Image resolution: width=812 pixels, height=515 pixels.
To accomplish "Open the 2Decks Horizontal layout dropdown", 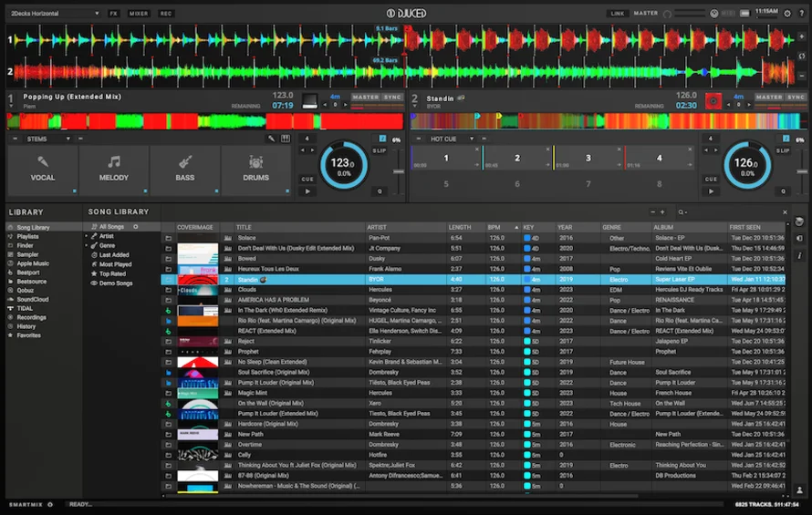I will click(55, 14).
